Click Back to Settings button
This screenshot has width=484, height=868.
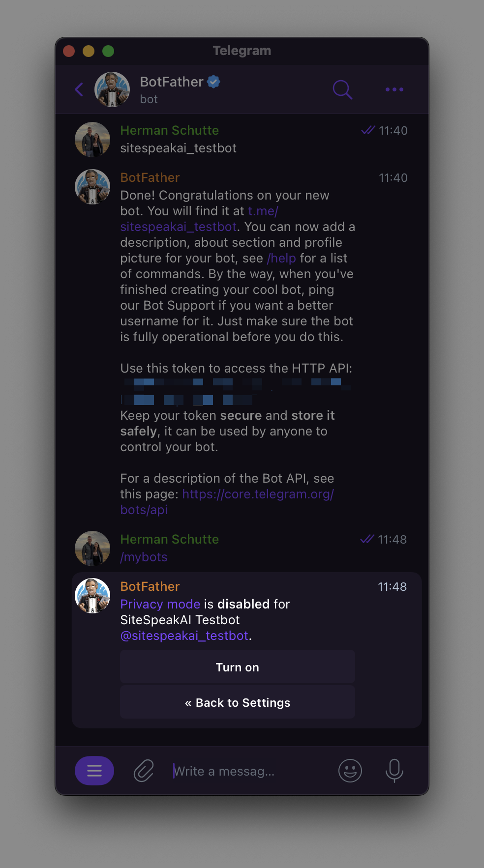click(x=238, y=702)
